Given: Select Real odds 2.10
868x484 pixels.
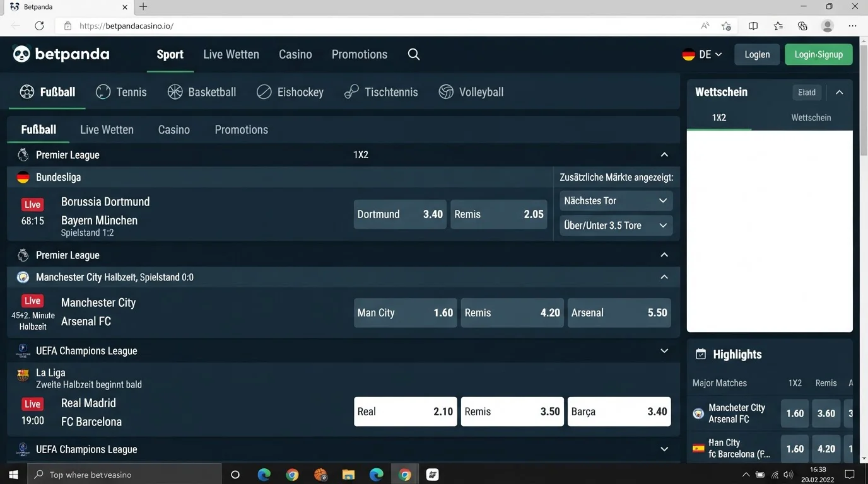Looking at the screenshot, I should tap(406, 412).
